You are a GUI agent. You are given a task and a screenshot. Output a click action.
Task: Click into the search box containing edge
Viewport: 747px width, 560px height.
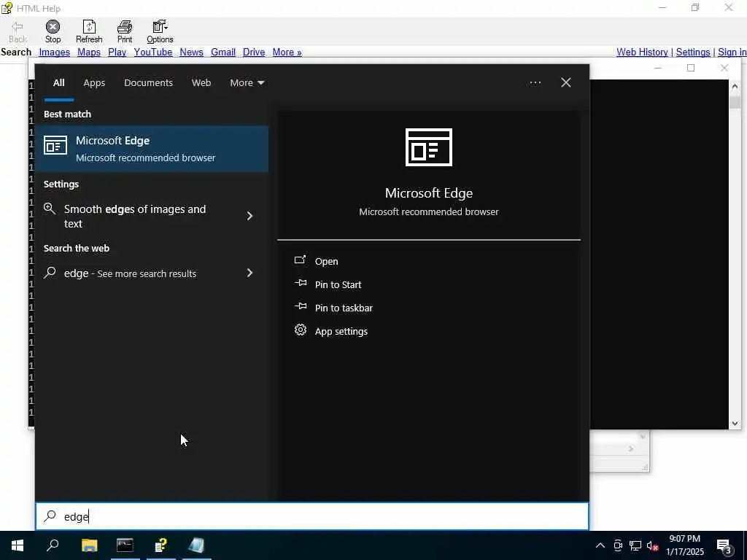click(x=312, y=517)
